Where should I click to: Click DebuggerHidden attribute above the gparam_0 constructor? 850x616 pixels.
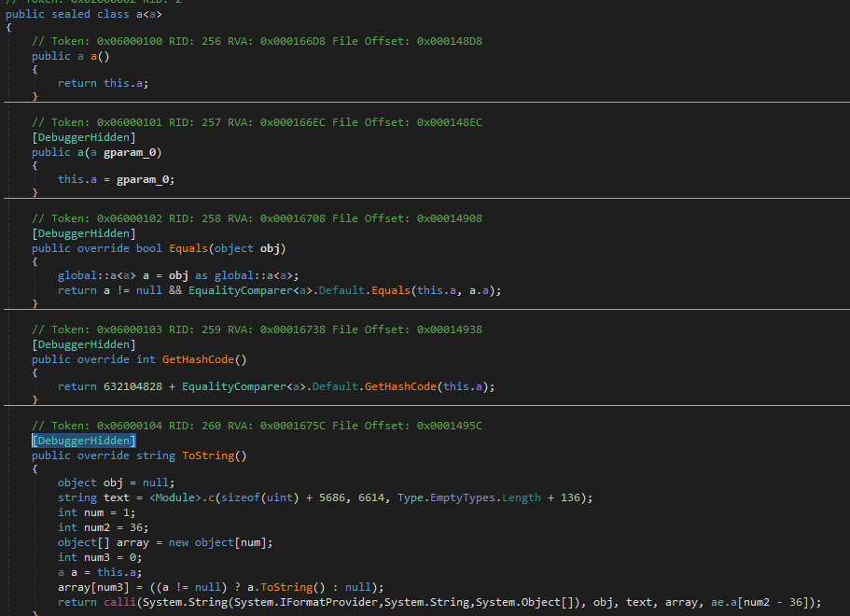click(83, 138)
